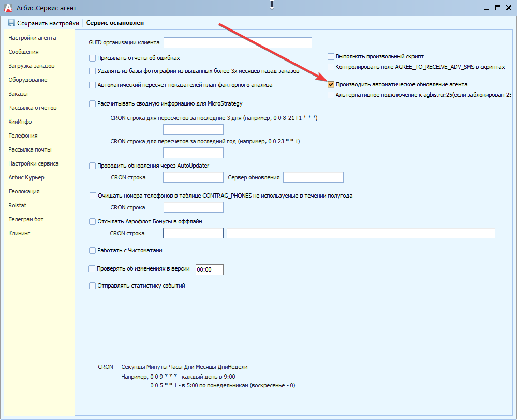Viewport: 517px width, 420px height.
Task: Enable Автоматический пересчет план-факторного анализа checkbox
Action: 92,85
